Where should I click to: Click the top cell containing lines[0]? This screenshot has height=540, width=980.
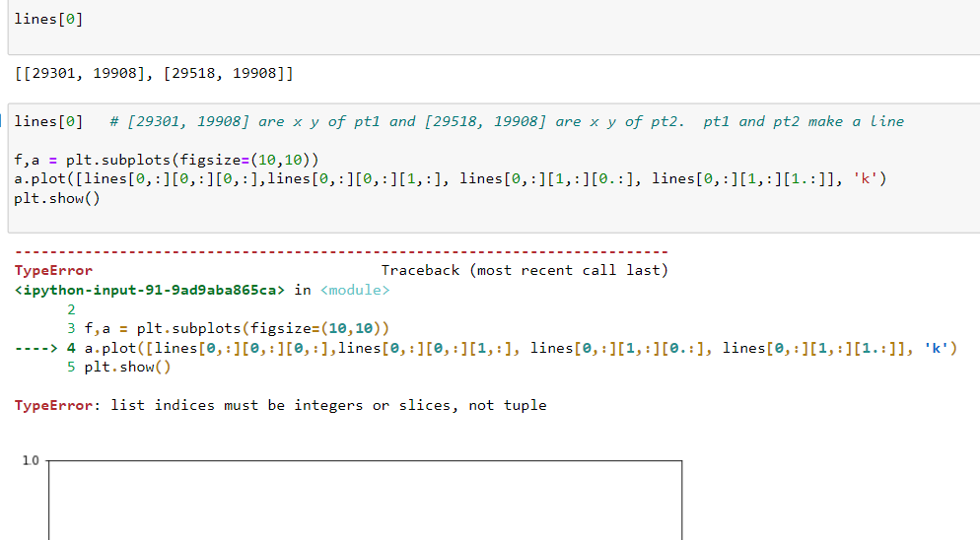tap(494, 27)
